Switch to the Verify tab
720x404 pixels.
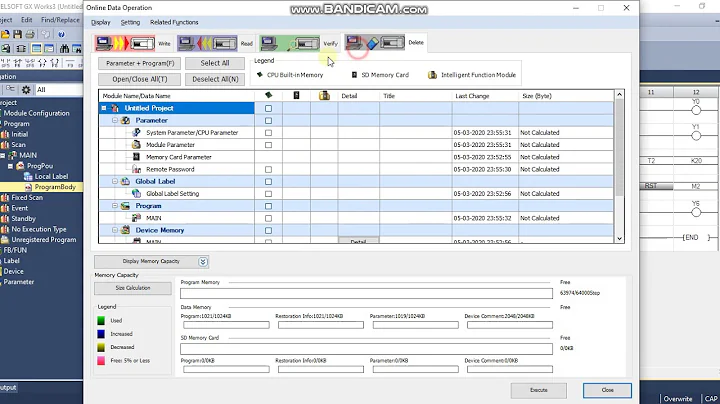tap(298, 43)
